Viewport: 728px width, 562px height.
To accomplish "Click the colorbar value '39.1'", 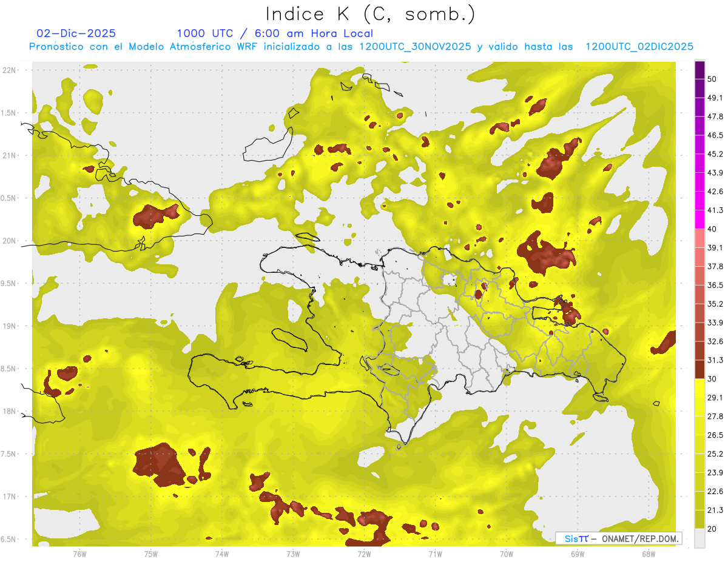I will coord(716,247).
